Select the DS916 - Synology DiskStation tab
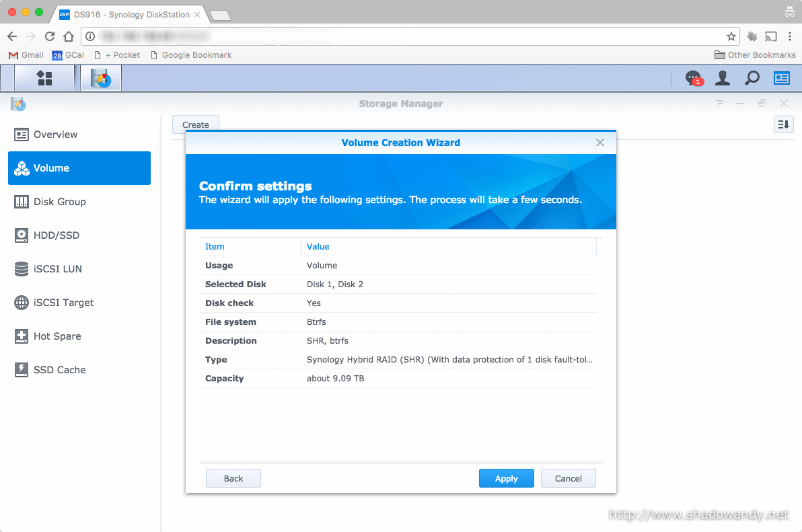Image resolution: width=802 pixels, height=532 pixels. 131,14
